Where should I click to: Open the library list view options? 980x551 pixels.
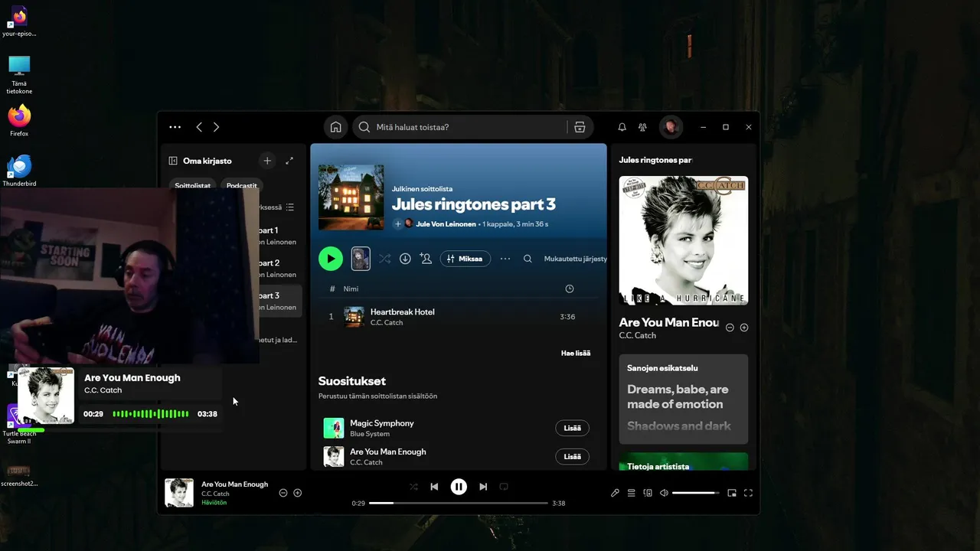289,207
